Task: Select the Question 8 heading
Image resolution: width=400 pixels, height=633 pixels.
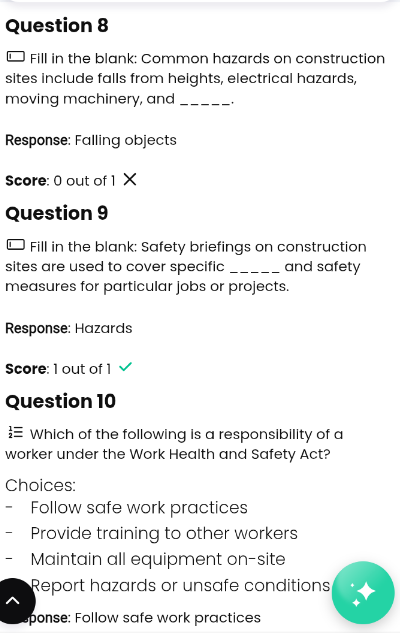Action: (57, 25)
